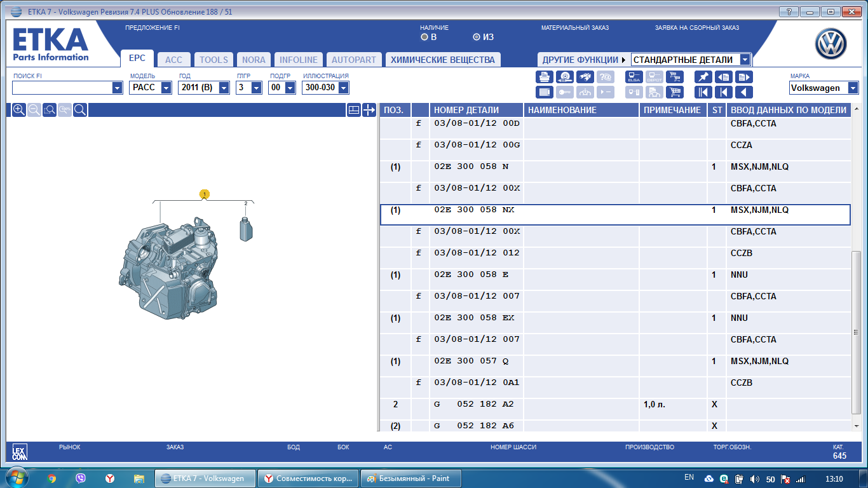
Task: Open the ХИМИЧЕСКИЕ ВЕЩЕСТВА tab
Action: tap(443, 60)
